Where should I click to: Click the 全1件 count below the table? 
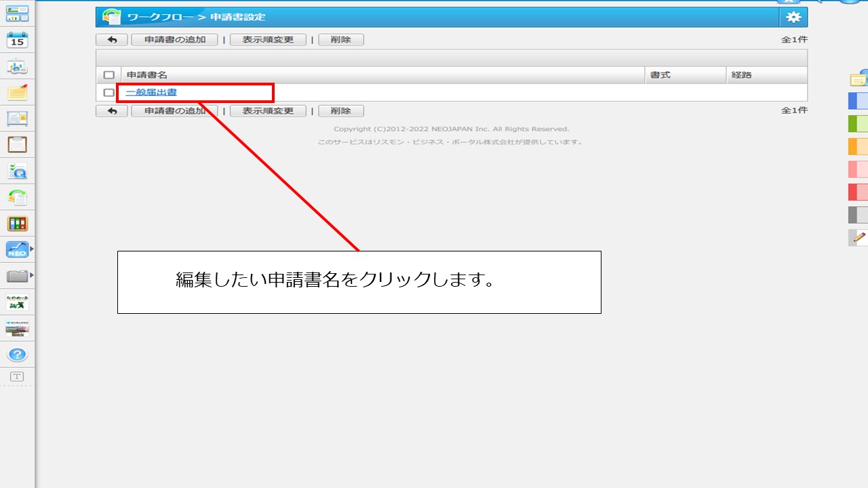(x=794, y=110)
